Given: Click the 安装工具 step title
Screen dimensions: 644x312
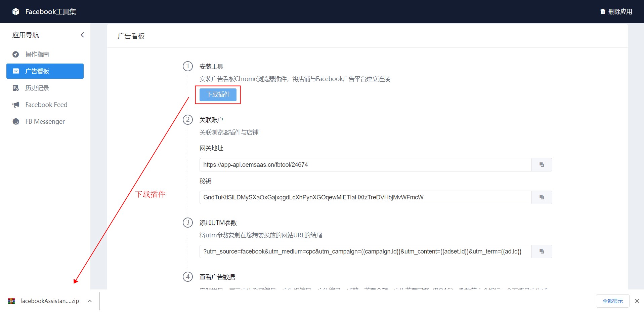Looking at the screenshot, I should 211,67.
